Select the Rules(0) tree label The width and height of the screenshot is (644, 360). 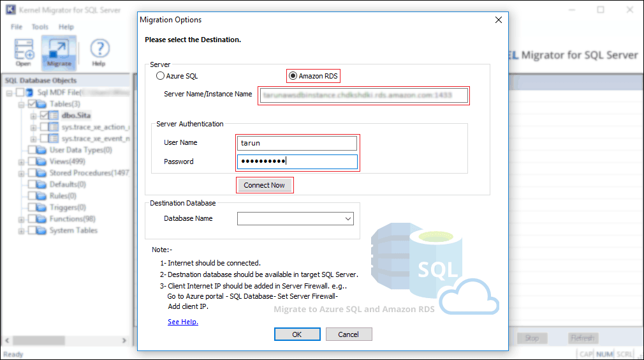(x=63, y=196)
